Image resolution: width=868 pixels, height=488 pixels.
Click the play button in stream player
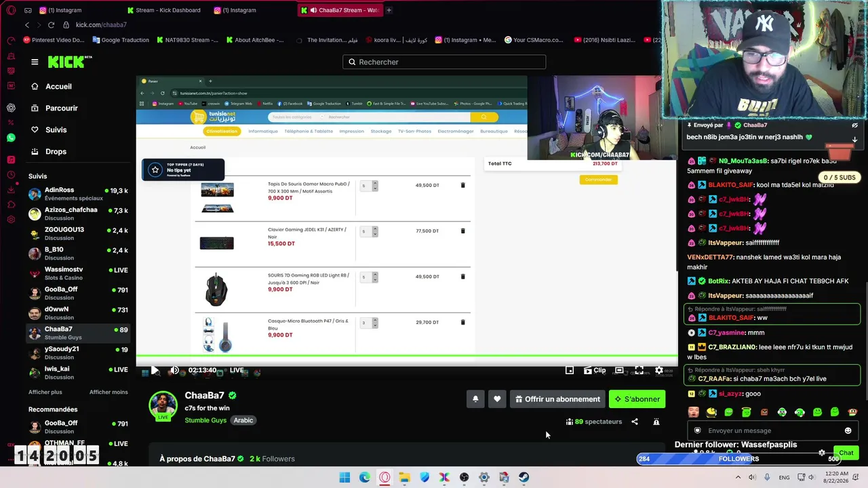pyautogui.click(x=155, y=370)
